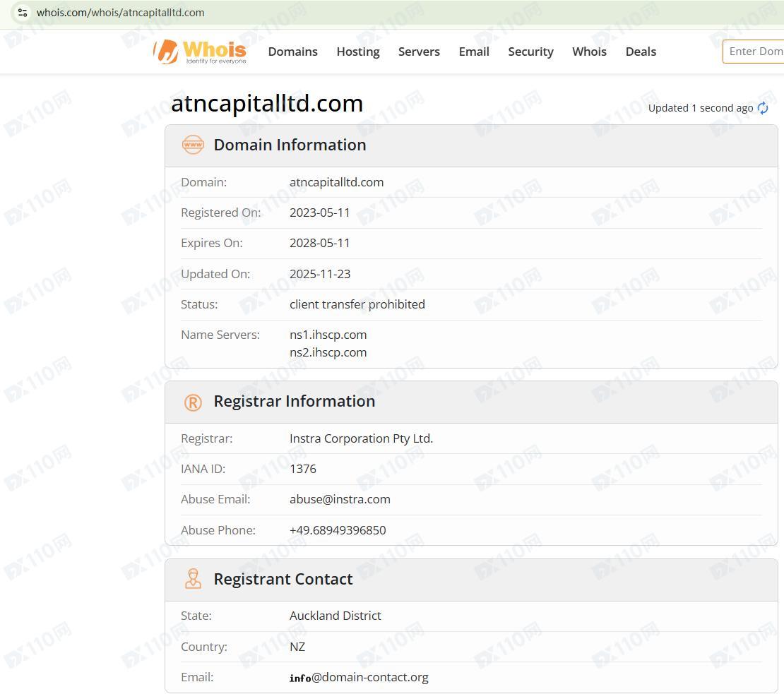
Task: Click the refresh icon beside Updated text
Action: 763,108
